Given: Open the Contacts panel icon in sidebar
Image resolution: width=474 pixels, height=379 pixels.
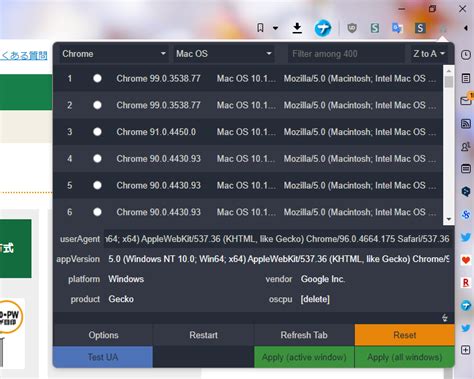Looking at the screenshot, I should click(x=466, y=146).
